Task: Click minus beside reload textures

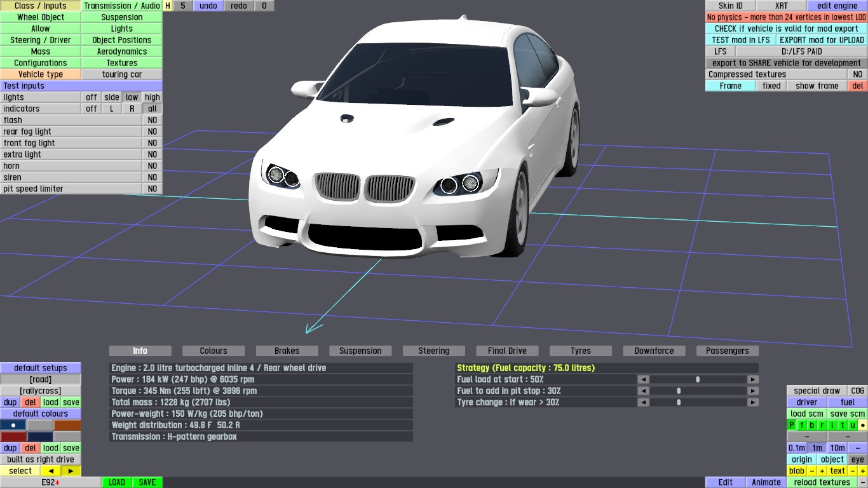Action: pos(863,482)
